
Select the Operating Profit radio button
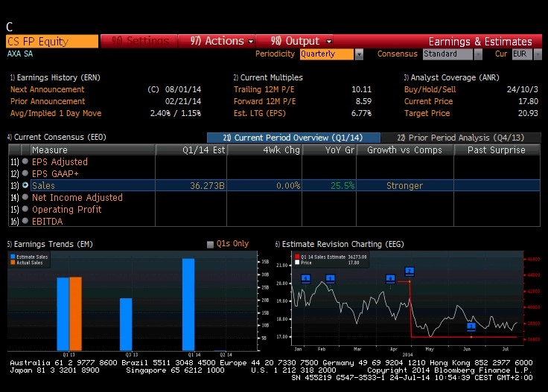click(x=25, y=209)
